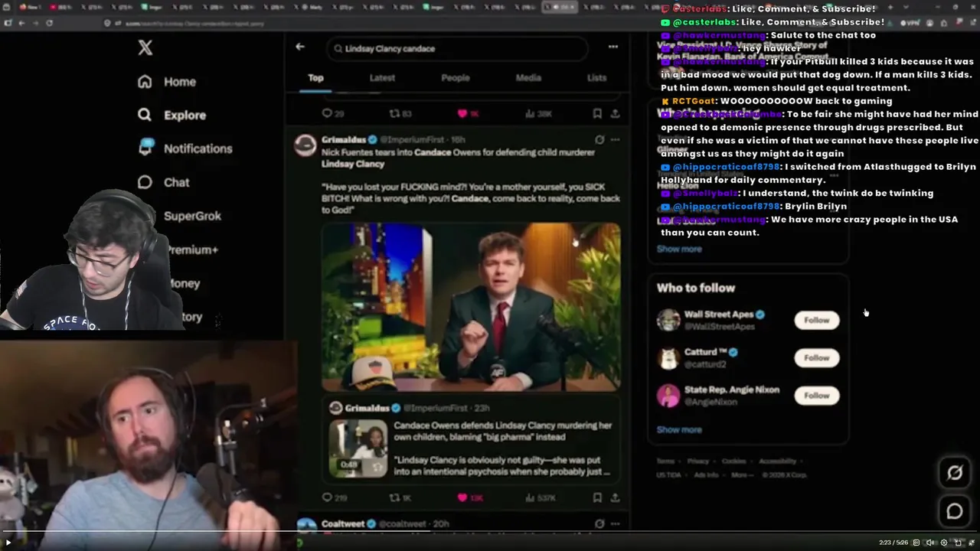980x551 pixels.
Task: Repost the Grimaldus post with 1K reposts
Action: pyautogui.click(x=394, y=497)
